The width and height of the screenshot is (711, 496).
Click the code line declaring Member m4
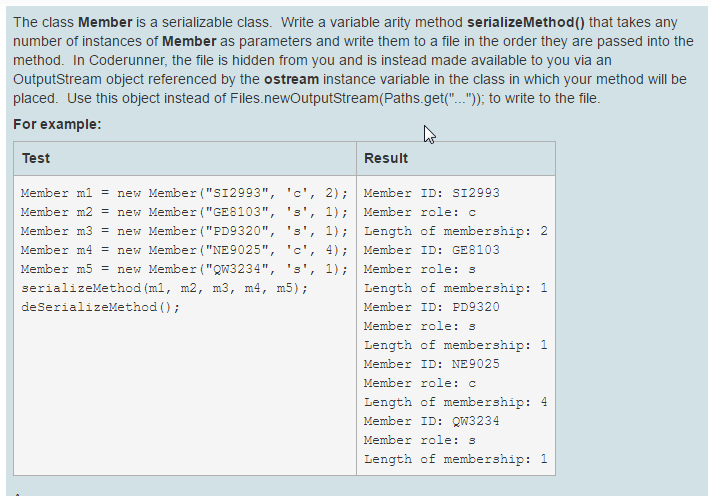pos(185,250)
